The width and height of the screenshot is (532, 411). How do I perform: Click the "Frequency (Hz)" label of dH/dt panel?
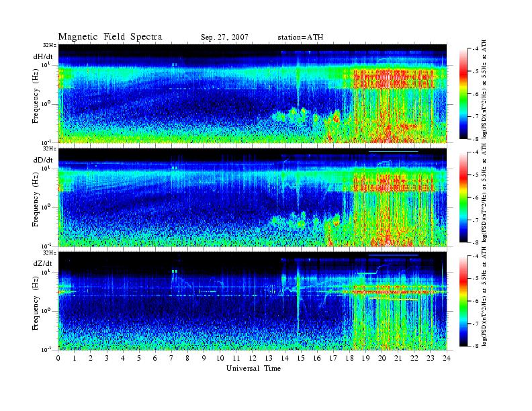click(x=36, y=97)
